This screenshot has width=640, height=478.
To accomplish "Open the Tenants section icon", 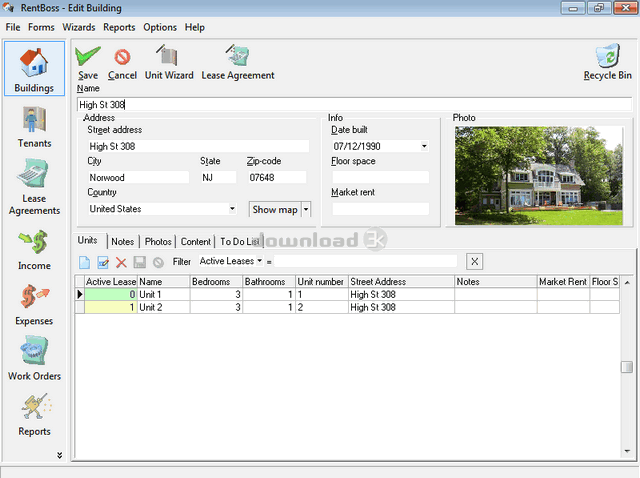I will (x=34, y=126).
